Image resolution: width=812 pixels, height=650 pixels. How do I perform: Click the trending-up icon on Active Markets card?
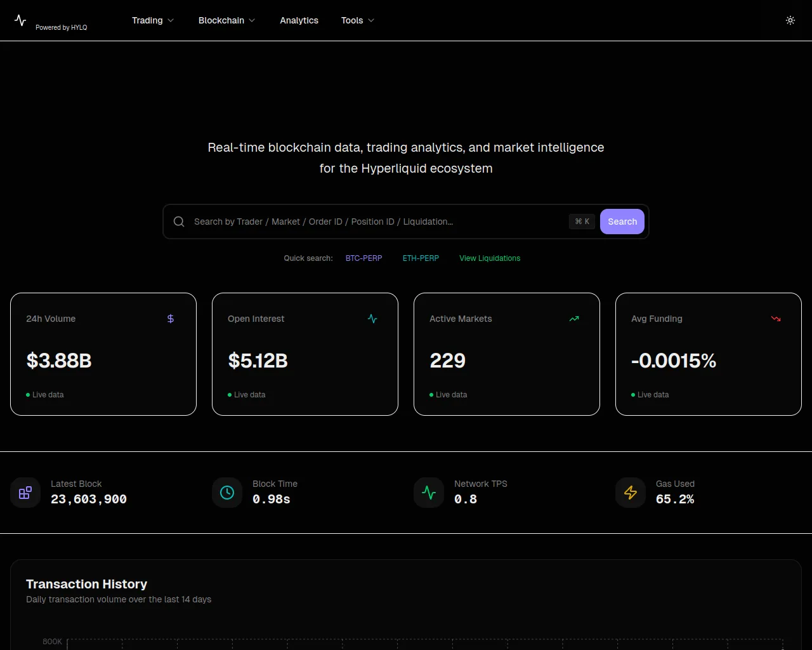coord(574,319)
